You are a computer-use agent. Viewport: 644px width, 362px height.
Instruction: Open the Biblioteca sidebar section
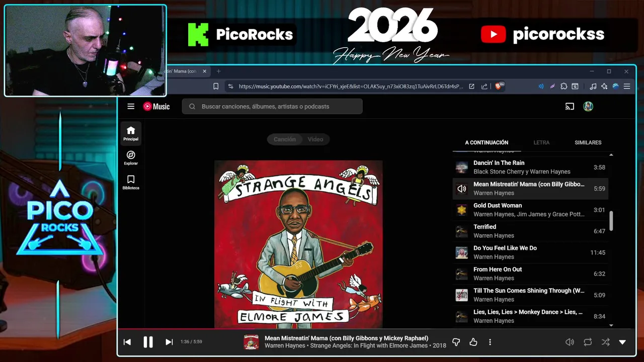pyautogui.click(x=131, y=183)
